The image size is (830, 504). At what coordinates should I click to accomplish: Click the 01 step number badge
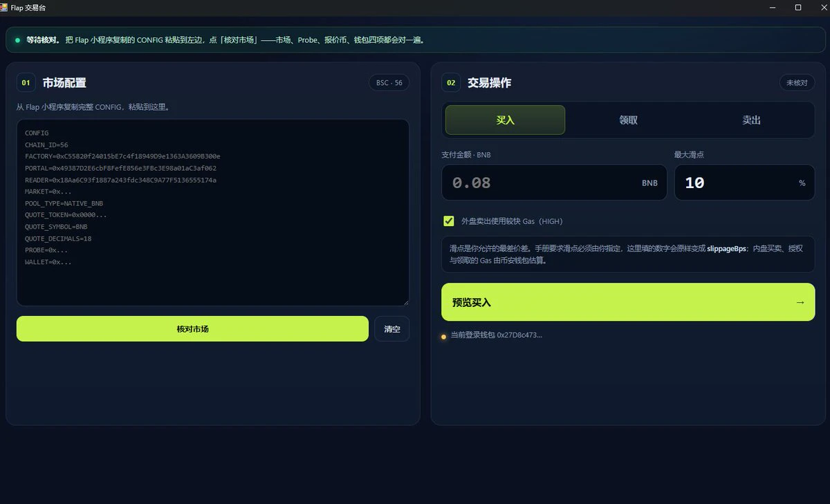pyautogui.click(x=26, y=83)
